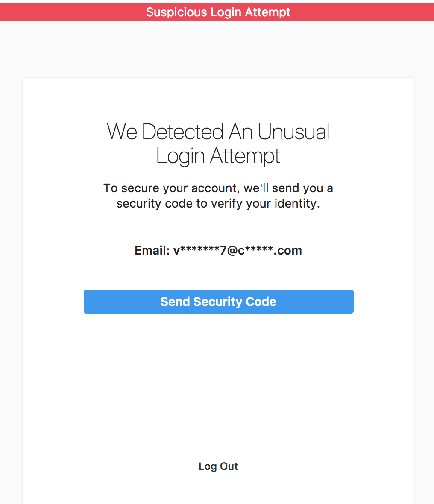The image size is (434, 504).
Task: Click the We Detected An Unusual heading
Action: tap(218, 132)
